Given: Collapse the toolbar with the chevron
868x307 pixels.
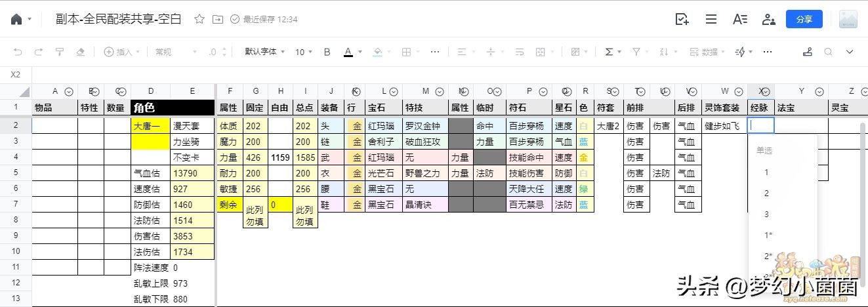Looking at the screenshot, I should [850, 52].
